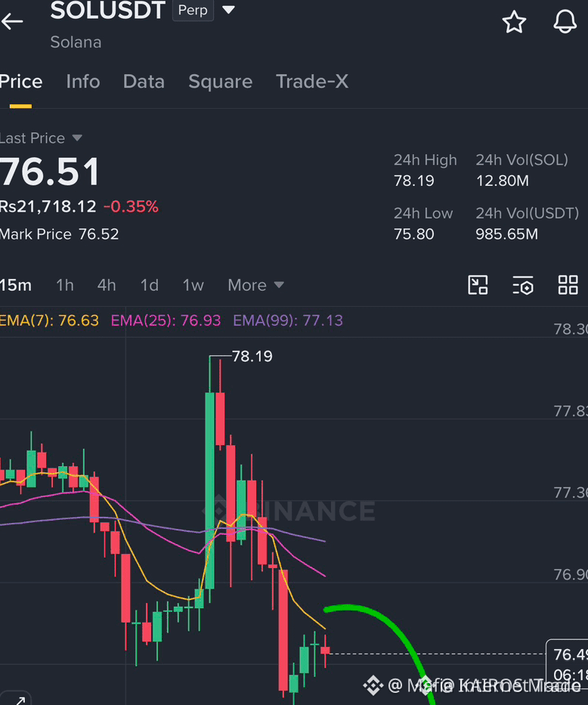The height and width of the screenshot is (705, 588).
Task: Tap the 24h Vol(USDT) value 985.65M
Action: (x=507, y=234)
